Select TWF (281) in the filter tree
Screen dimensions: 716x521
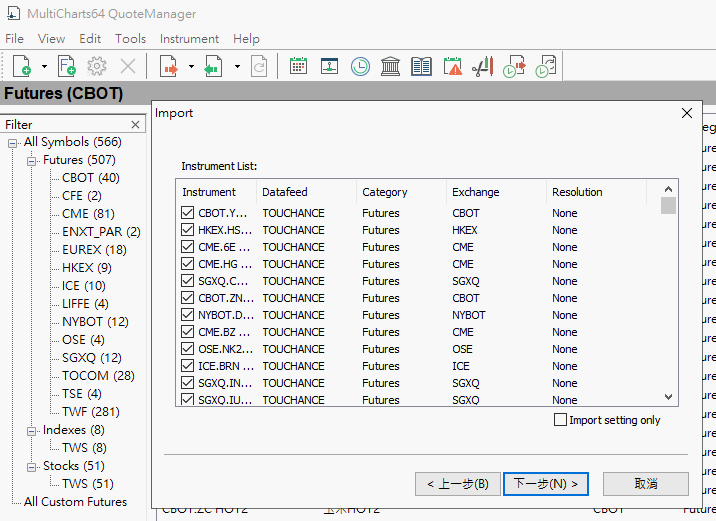[91, 411]
